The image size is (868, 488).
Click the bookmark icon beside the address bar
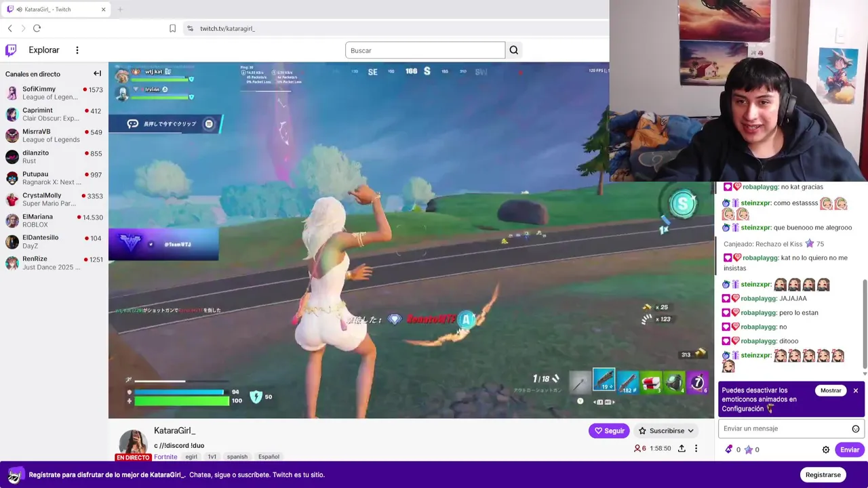tap(172, 28)
